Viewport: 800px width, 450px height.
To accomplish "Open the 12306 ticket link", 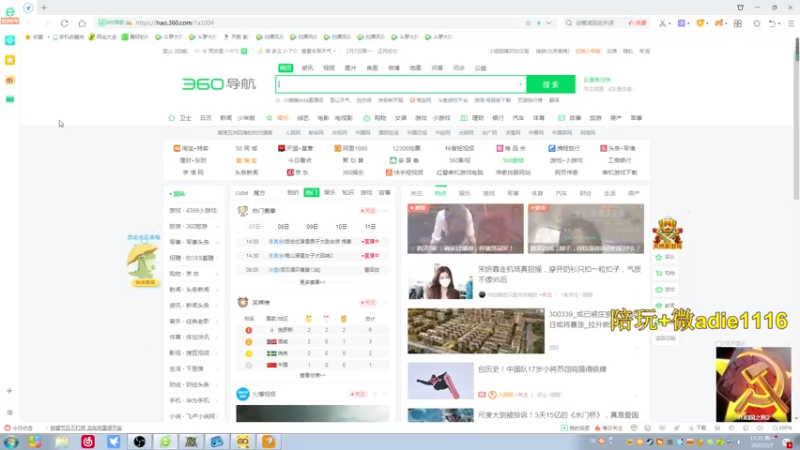I will tap(406, 148).
